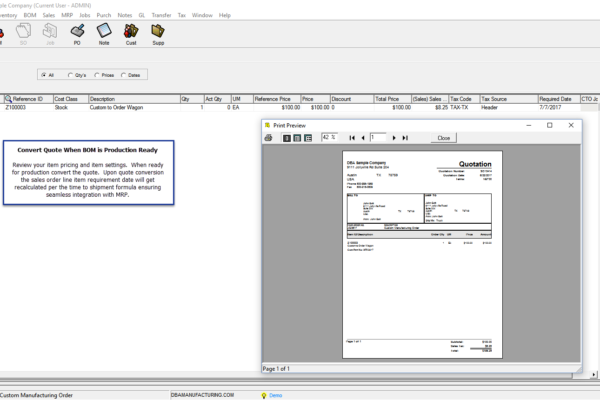Screen dimensions: 600x400
Task: Select page width view in Print Preview
Action: click(x=297, y=138)
